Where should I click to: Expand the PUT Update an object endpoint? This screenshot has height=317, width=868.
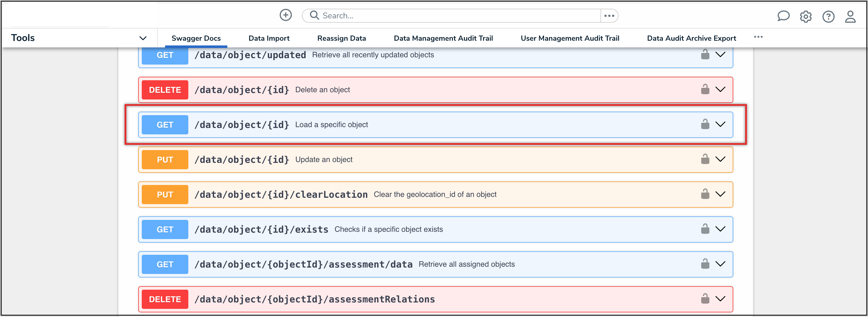tap(720, 159)
